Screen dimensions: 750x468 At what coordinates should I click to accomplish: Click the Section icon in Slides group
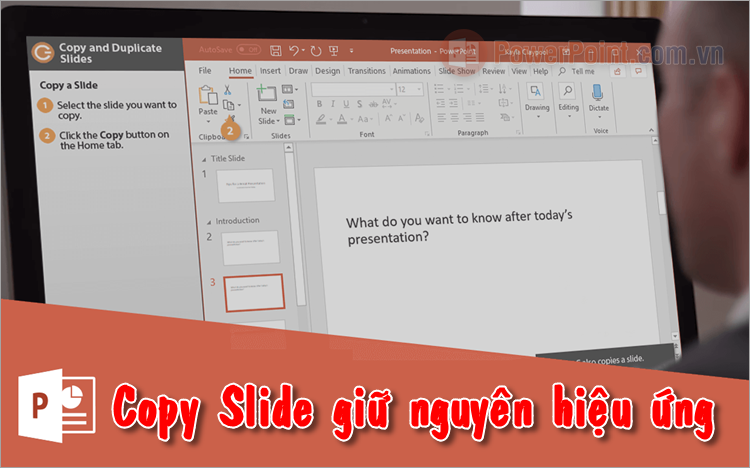[x=289, y=120]
